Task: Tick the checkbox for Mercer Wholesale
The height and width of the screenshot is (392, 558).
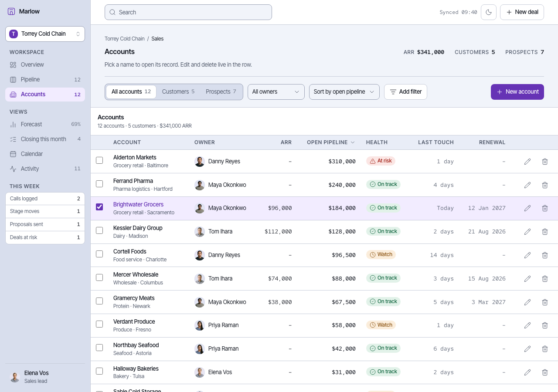Action: tap(99, 277)
